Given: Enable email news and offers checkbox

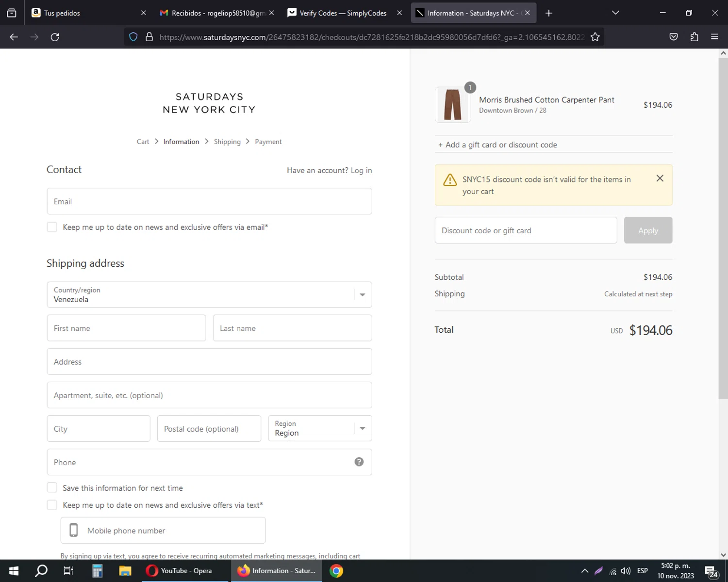Looking at the screenshot, I should click(x=52, y=227).
